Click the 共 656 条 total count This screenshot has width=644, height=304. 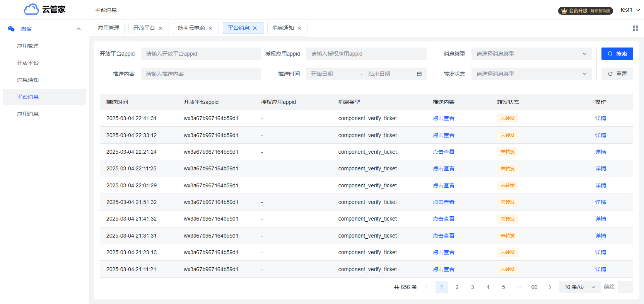(x=405, y=287)
